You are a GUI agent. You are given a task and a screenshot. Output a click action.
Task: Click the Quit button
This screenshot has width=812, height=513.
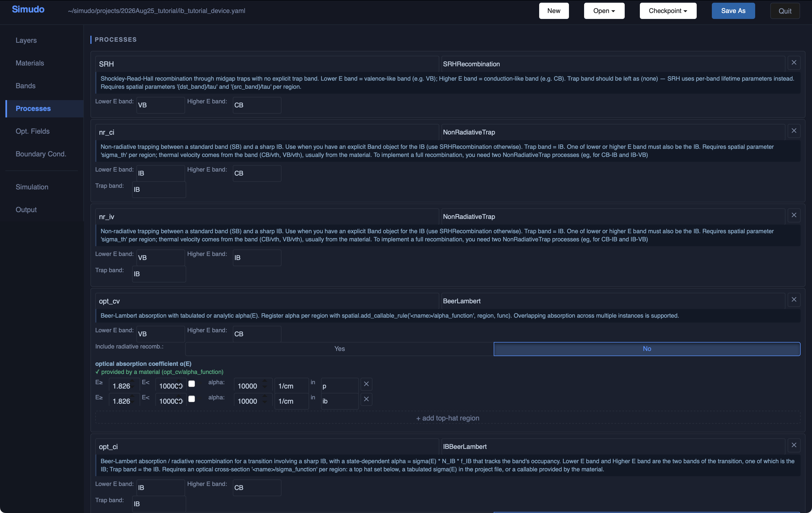[785, 11]
